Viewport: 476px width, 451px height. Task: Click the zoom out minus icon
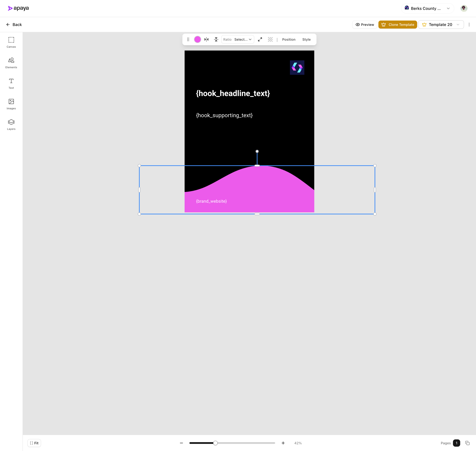[181, 443]
